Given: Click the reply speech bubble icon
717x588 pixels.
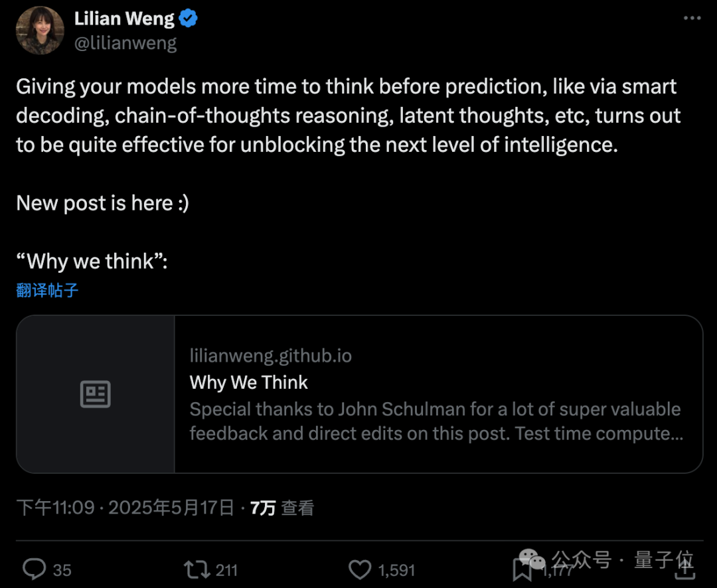Looking at the screenshot, I should click(35, 569).
